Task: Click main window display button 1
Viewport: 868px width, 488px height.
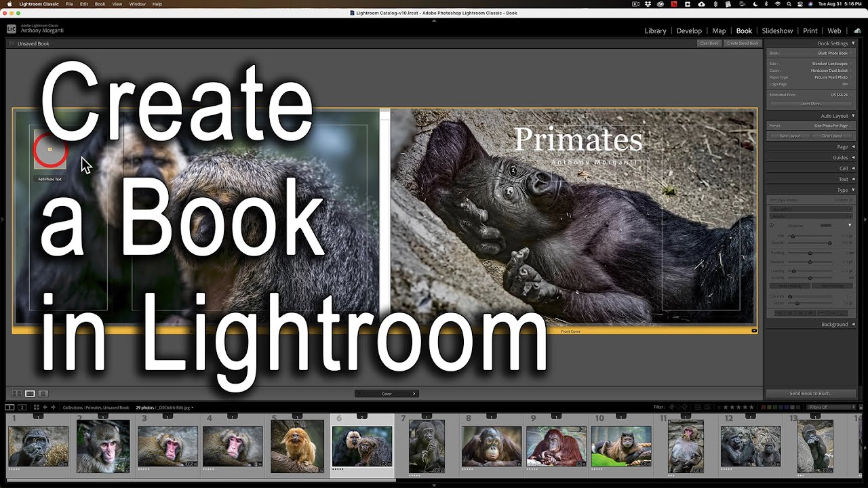Action: point(9,407)
